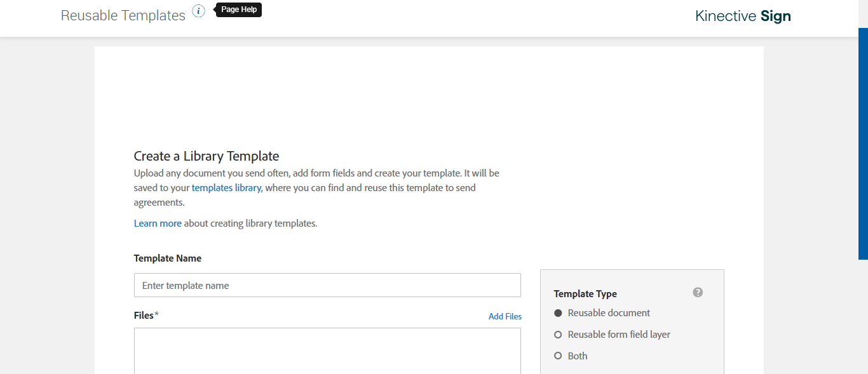
Task: Click the Files required label
Action: (x=146, y=316)
